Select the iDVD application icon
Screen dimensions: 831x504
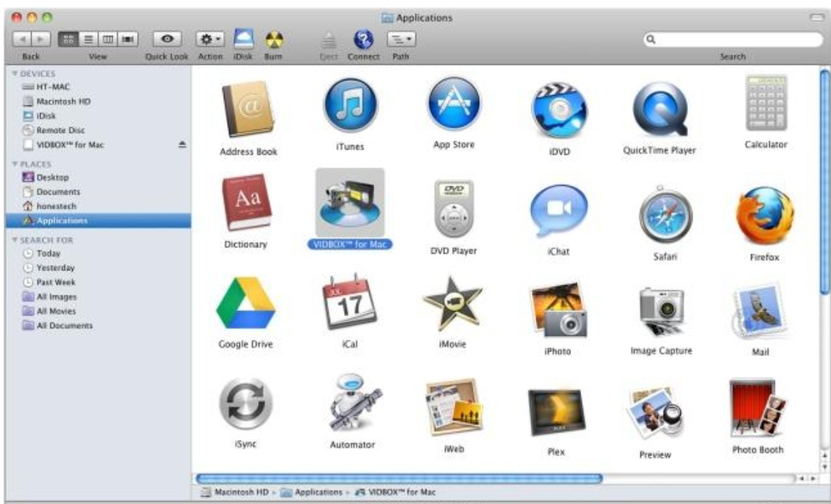point(559,111)
